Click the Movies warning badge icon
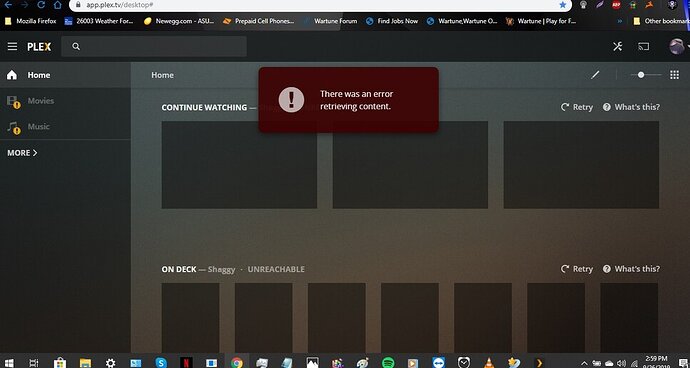The width and height of the screenshot is (690, 368). click(x=17, y=105)
